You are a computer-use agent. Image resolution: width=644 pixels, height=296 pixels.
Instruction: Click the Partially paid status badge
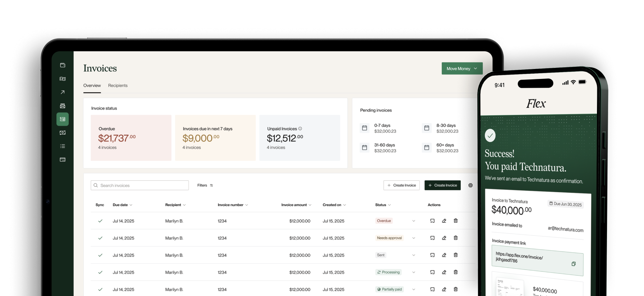point(389,289)
